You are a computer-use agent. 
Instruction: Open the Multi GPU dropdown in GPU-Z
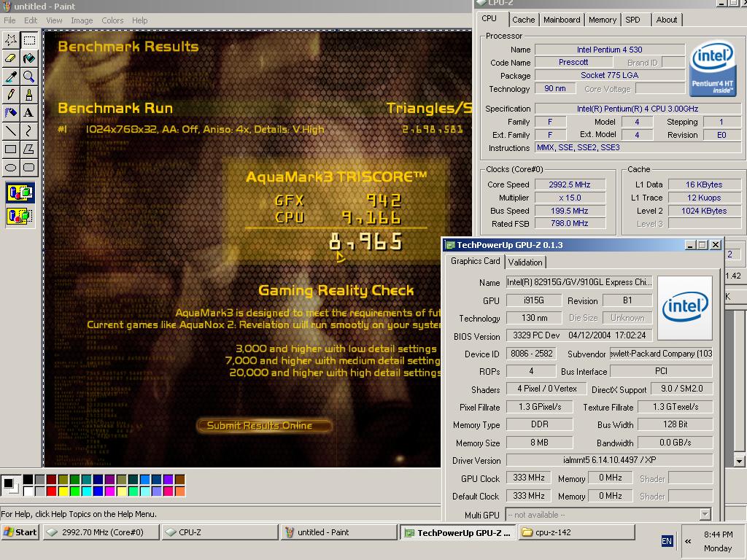[705, 515]
